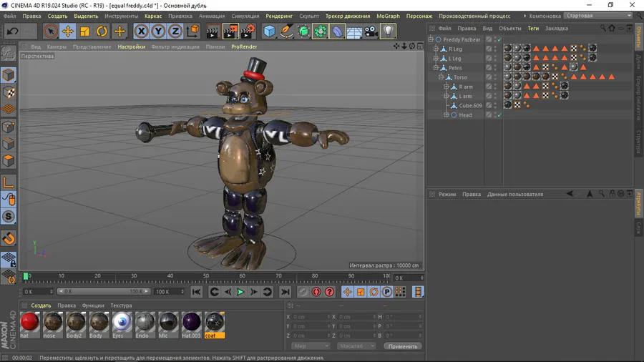644x362 pixels.
Task: Toggle the Y axis lock
Action: (x=158, y=31)
